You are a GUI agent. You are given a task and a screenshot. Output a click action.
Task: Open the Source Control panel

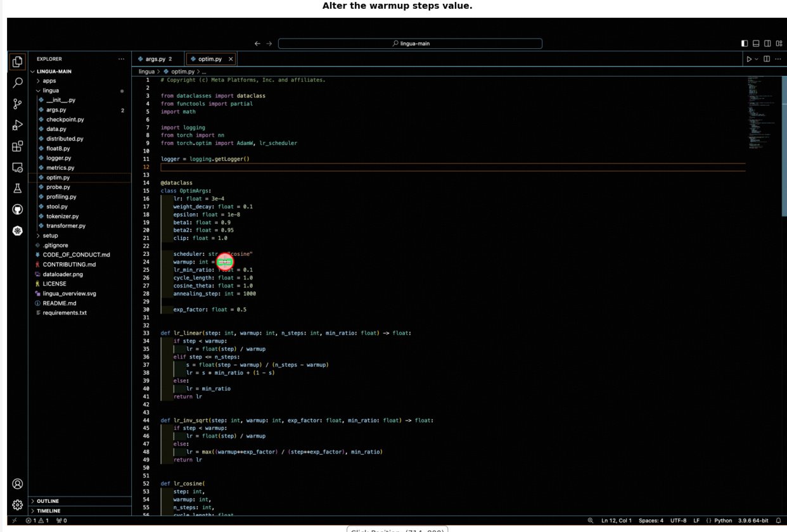click(18, 104)
